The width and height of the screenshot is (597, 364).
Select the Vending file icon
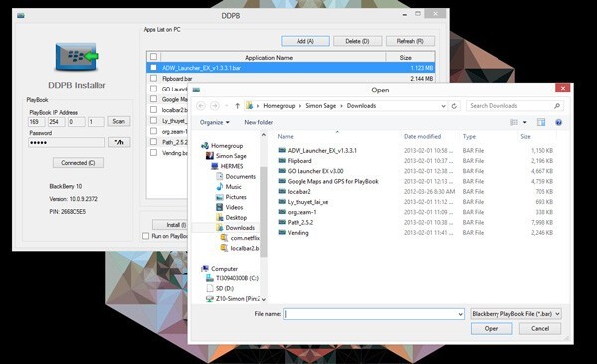282,233
